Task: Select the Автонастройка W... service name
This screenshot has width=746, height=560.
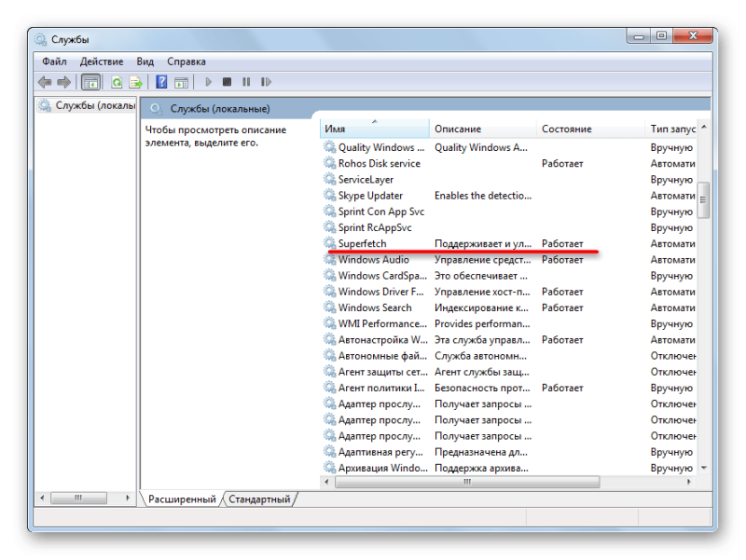Action: (383, 340)
